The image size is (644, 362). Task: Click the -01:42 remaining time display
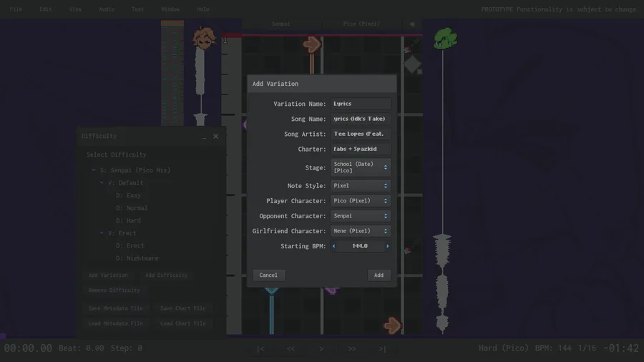click(x=621, y=348)
